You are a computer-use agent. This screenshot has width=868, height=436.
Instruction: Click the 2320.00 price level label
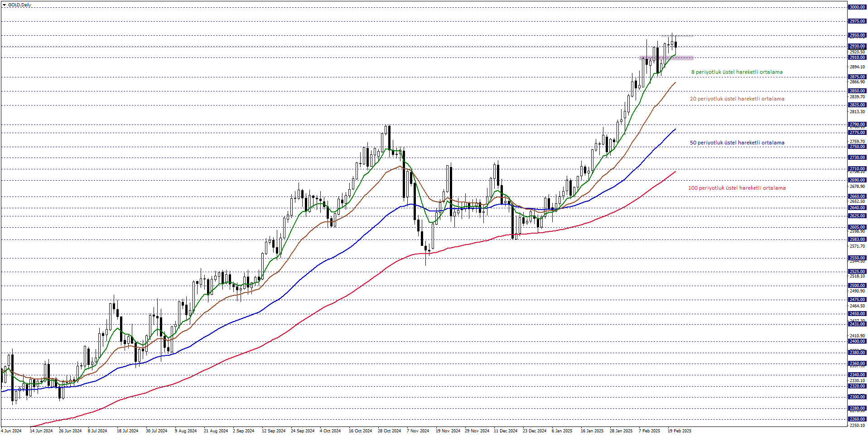point(857,386)
